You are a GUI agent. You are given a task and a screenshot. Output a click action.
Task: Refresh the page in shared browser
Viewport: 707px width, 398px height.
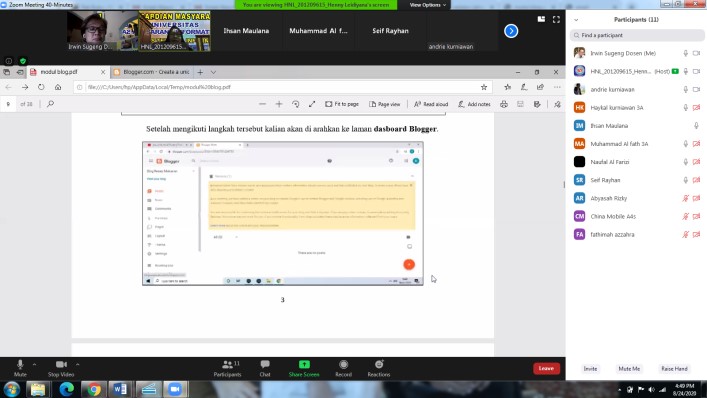click(x=41, y=87)
